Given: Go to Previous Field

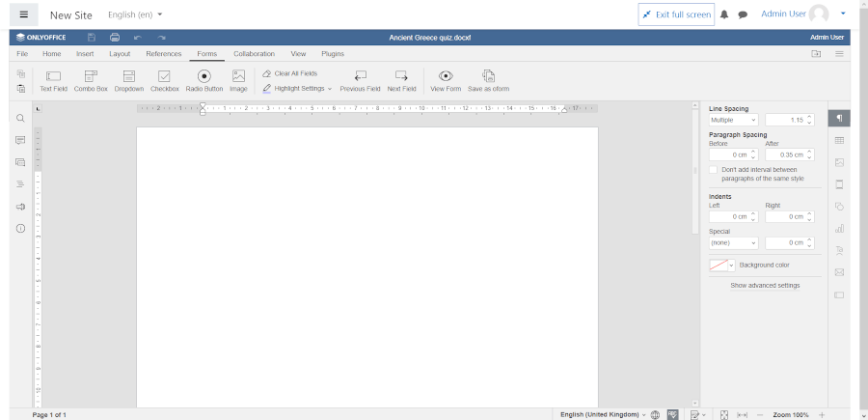Looking at the screenshot, I should point(361,81).
